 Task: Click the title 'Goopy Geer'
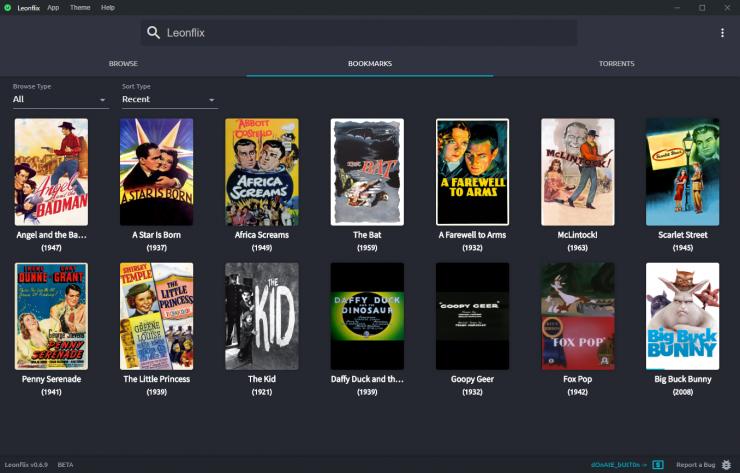(x=472, y=379)
